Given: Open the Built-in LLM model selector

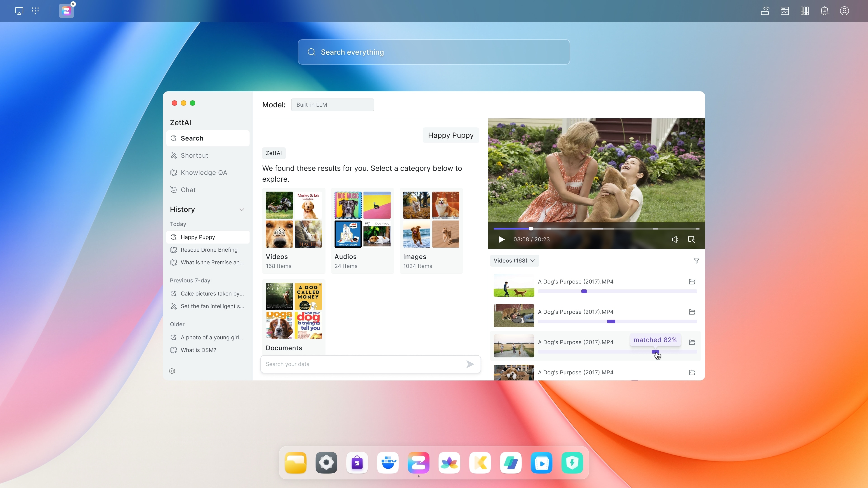Looking at the screenshot, I should (332, 105).
